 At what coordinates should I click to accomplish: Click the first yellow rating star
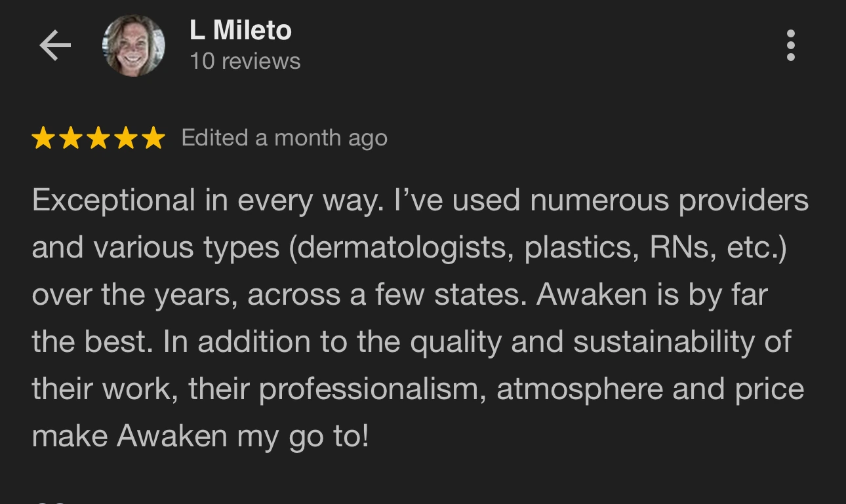[43, 138]
